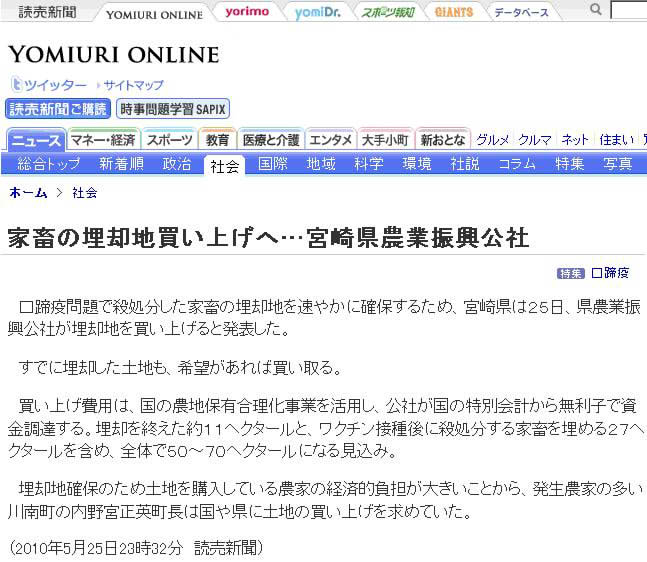Click the 読売新聞ご購読 button
The height and width of the screenshot is (562, 647).
(x=58, y=109)
